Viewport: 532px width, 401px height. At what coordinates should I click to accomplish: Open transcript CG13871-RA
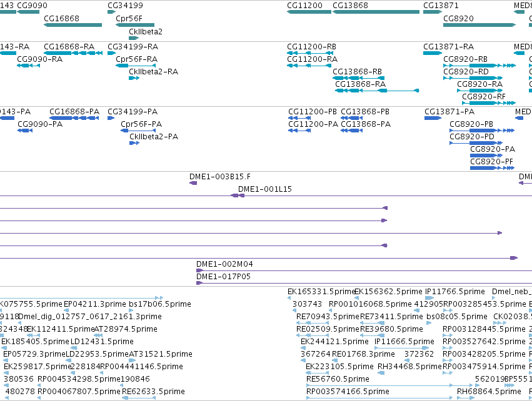pos(448,46)
